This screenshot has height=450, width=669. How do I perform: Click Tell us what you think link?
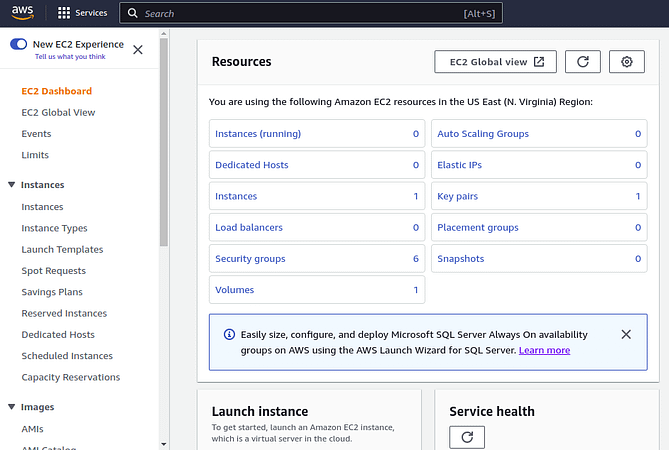click(70, 57)
